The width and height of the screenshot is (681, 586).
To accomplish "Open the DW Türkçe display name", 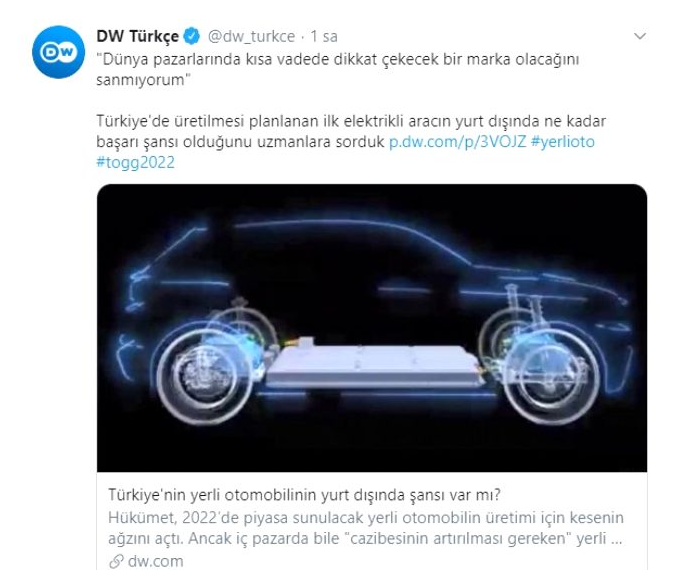I will (x=137, y=36).
